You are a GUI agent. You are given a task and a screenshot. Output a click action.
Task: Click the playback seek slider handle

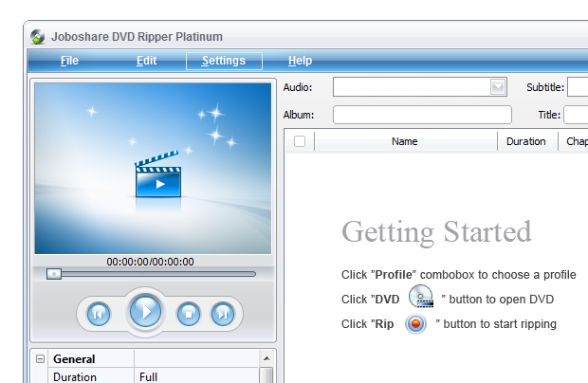54,274
